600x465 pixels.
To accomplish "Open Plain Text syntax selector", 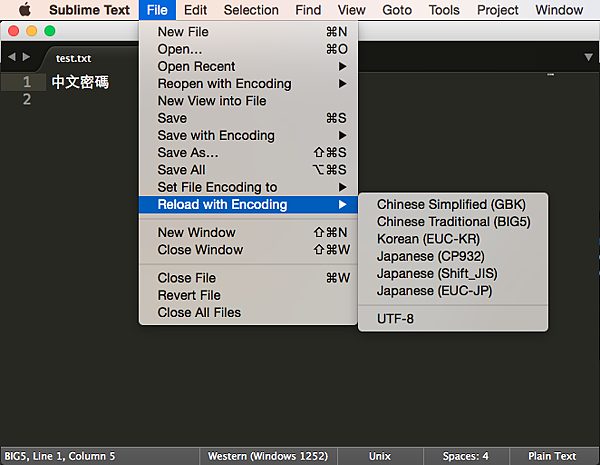I will (552, 456).
